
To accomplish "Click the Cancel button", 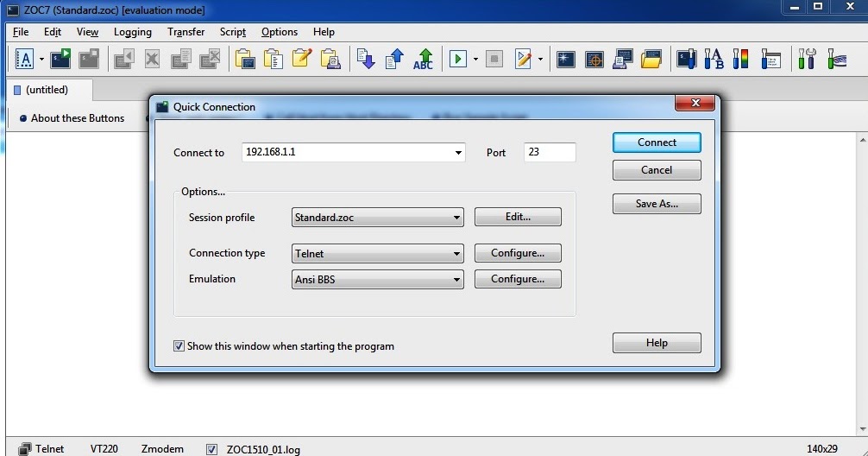I will [657, 170].
